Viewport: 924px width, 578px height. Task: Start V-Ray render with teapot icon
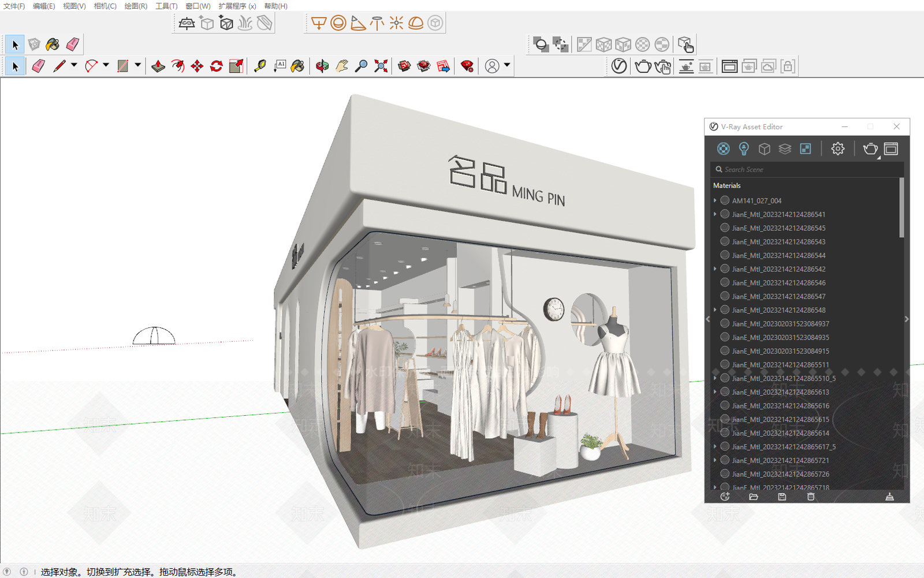click(x=643, y=66)
